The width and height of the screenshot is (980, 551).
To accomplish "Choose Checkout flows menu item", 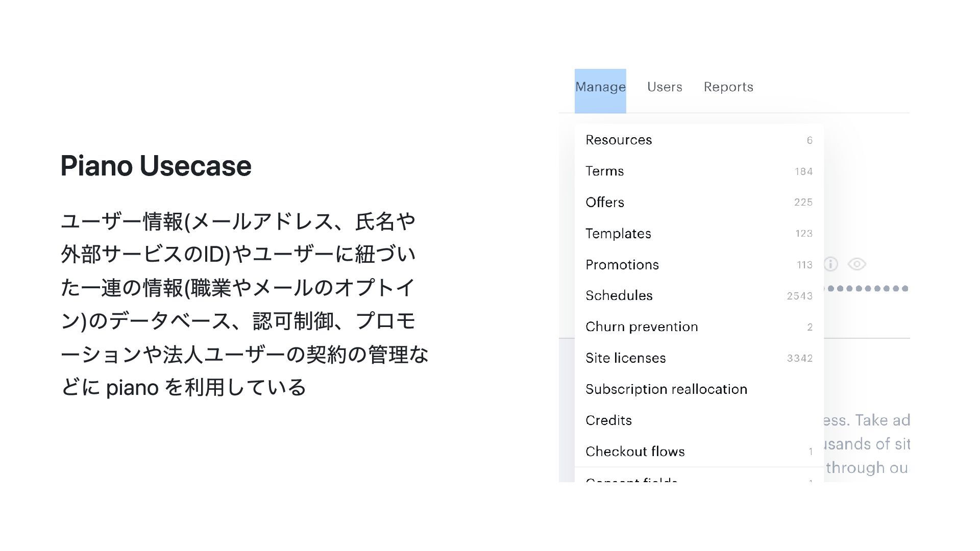I will point(635,452).
